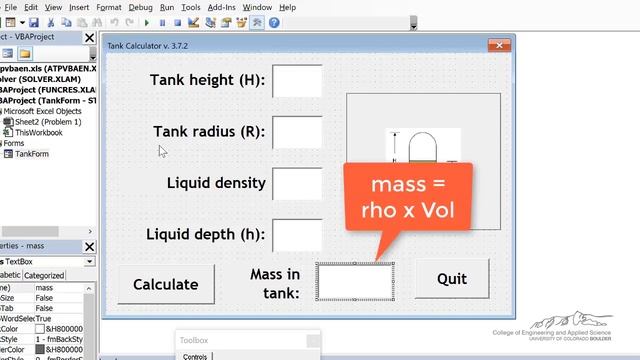640x360 pixels.
Task: Click the Liquid density text box
Action: coord(297,184)
